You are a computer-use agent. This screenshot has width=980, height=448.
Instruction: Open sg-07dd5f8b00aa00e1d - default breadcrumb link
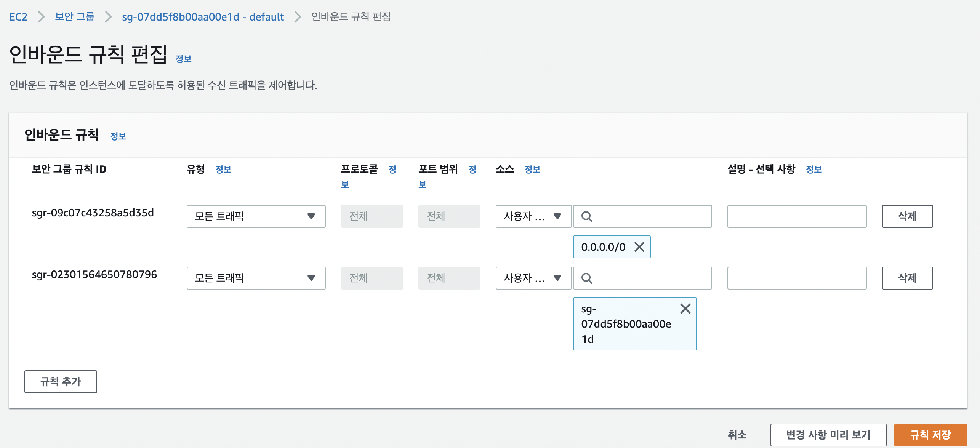coord(202,17)
